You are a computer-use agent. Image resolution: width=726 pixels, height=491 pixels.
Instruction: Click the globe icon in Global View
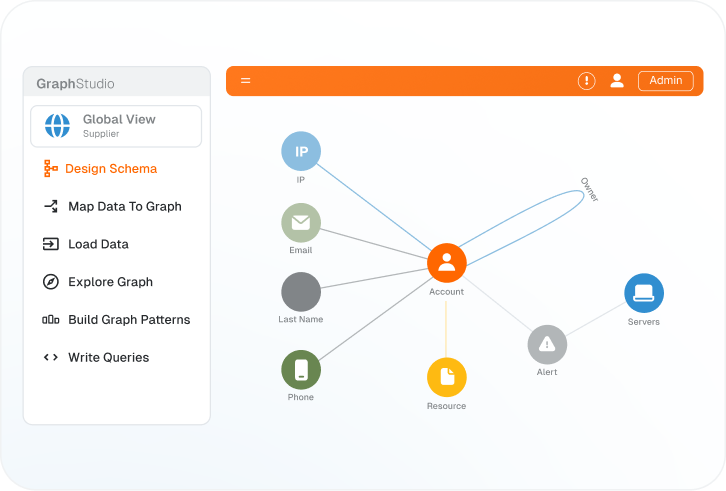pos(57,126)
